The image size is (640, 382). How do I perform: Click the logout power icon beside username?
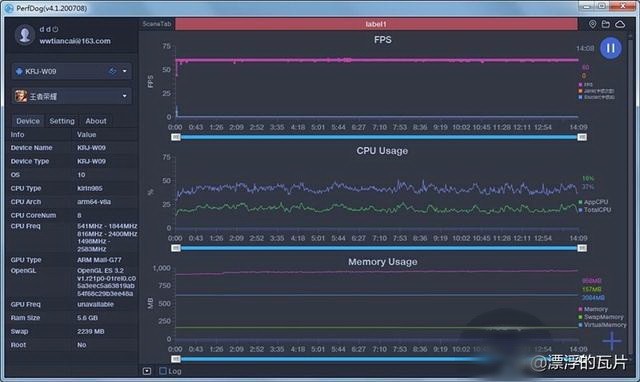(56, 29)
